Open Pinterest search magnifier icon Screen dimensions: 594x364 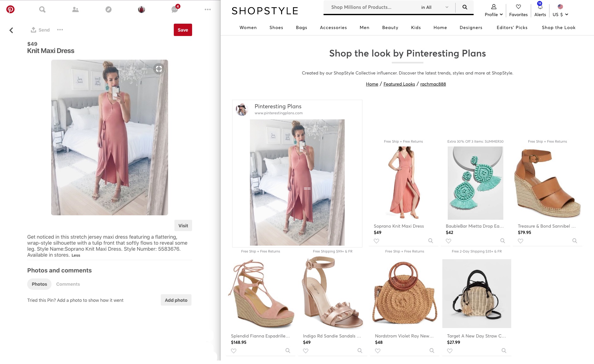click(42, 9)
